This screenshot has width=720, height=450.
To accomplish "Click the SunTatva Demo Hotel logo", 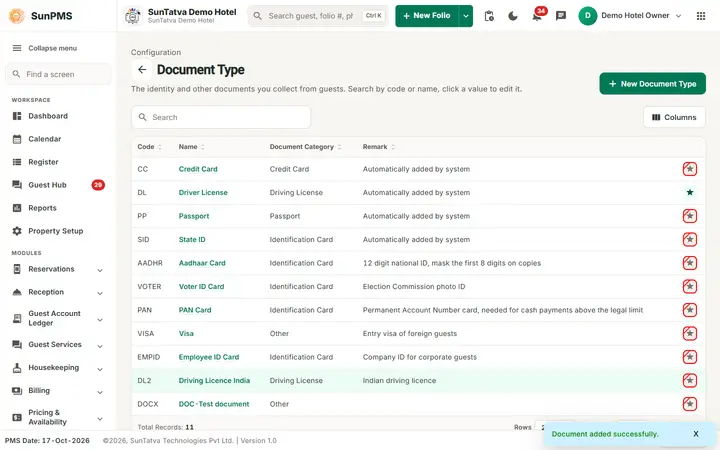I will (133, 16).
